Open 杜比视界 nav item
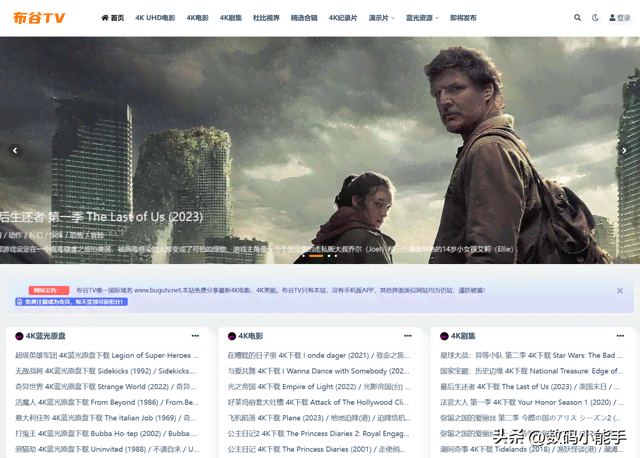Screen dimensions: 640x458 266,18
